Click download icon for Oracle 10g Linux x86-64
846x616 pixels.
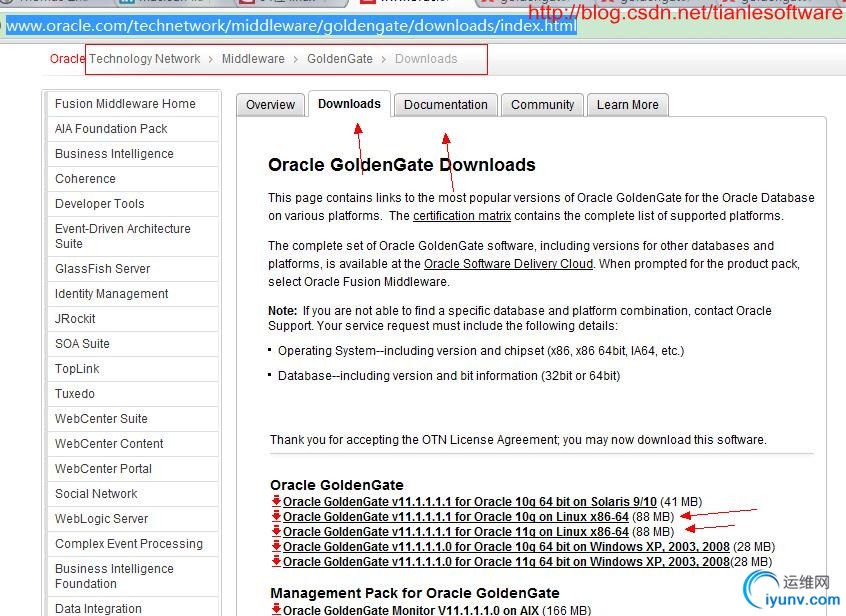(x=276, y=516)
